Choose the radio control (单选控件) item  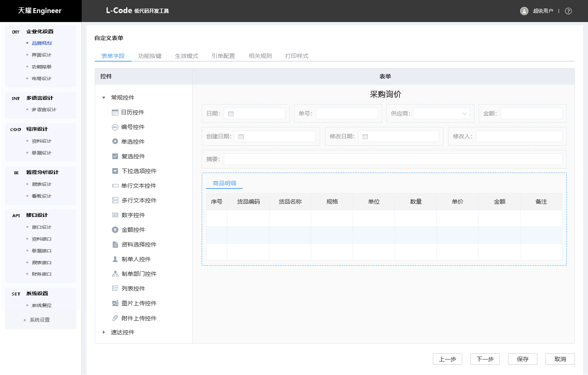(x=133, y=142)
